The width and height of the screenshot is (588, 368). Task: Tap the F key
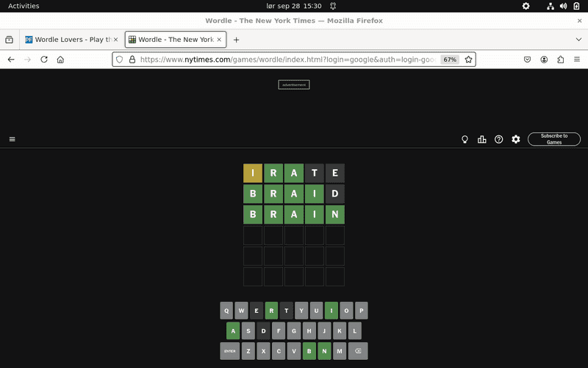(279, 330)
